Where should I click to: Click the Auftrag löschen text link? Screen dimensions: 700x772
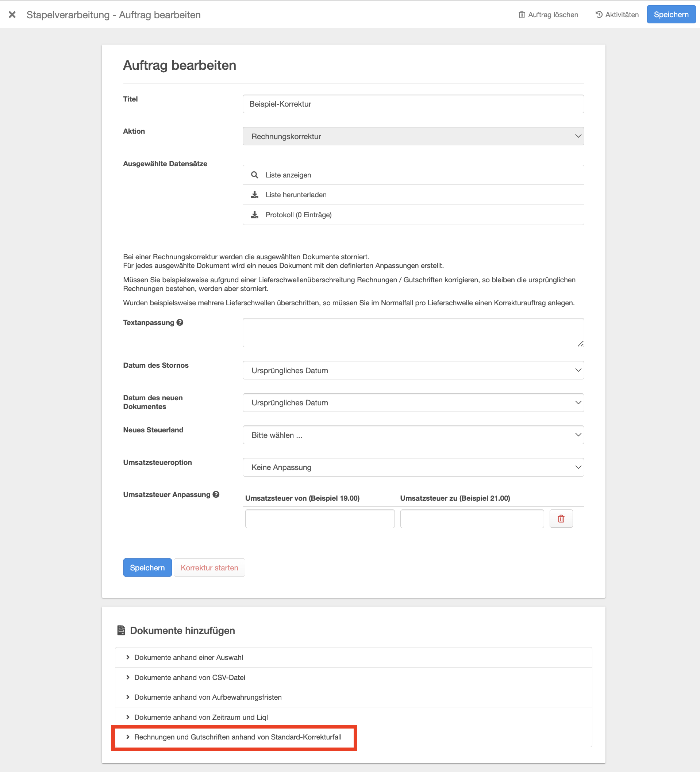(x=553, y=15)
